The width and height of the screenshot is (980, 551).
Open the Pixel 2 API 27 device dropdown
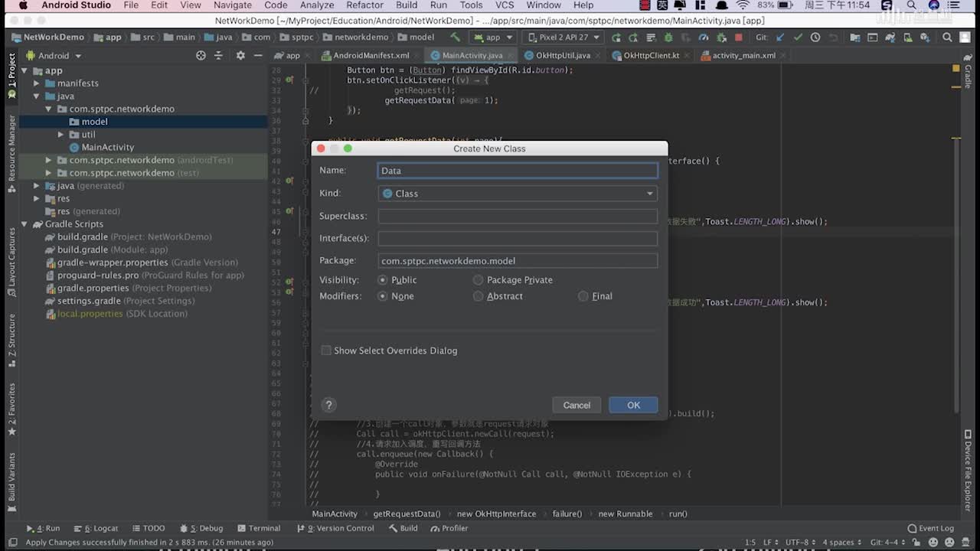click(x=564, y=37)
